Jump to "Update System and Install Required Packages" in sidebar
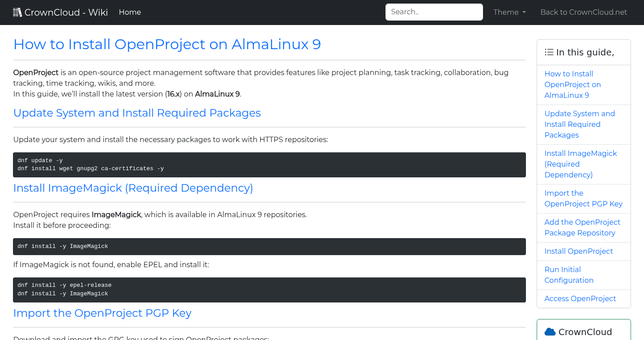 tap(580, 124)
